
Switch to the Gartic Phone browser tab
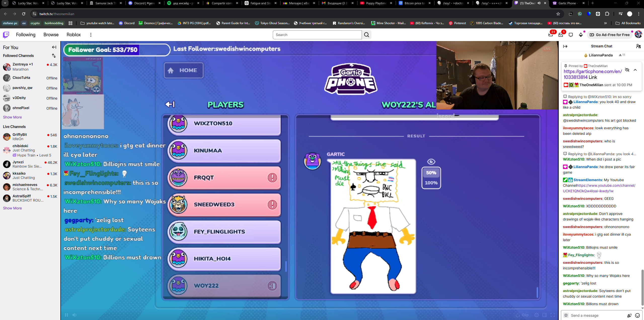coord(567,3)
